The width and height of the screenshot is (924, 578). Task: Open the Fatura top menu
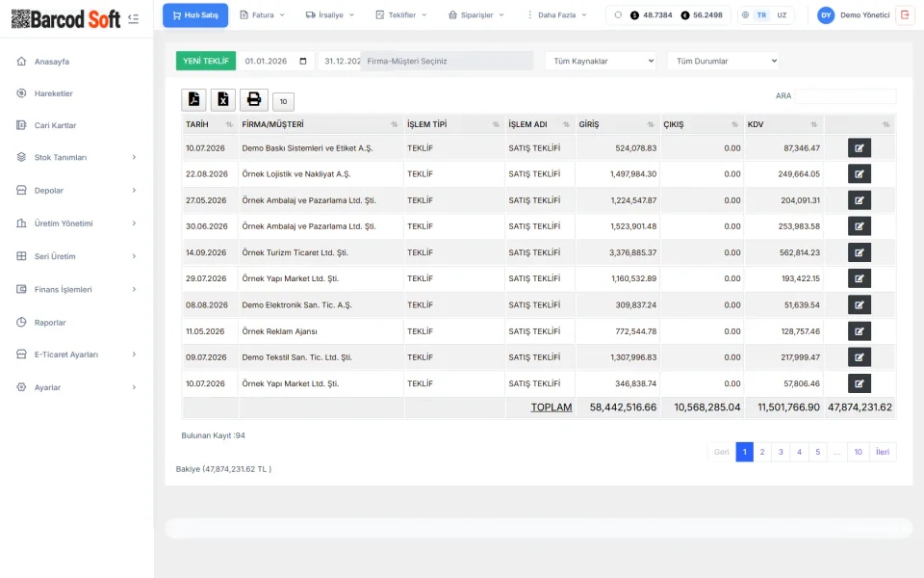(262, 15)
